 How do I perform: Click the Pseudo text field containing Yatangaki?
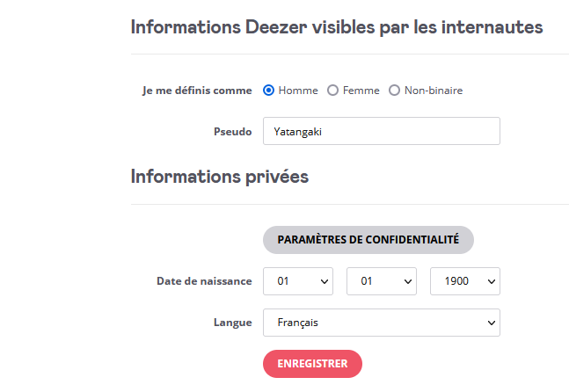381,131
